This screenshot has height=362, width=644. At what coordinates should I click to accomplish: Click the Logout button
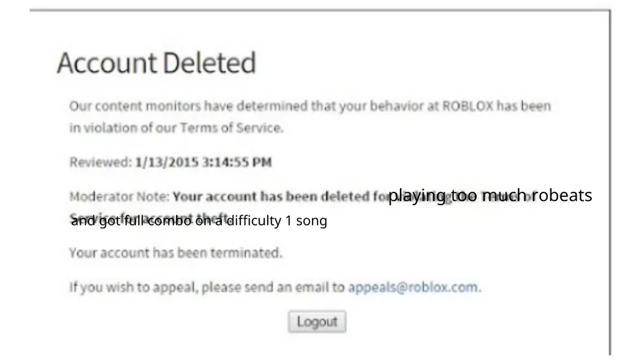point(317,321)
